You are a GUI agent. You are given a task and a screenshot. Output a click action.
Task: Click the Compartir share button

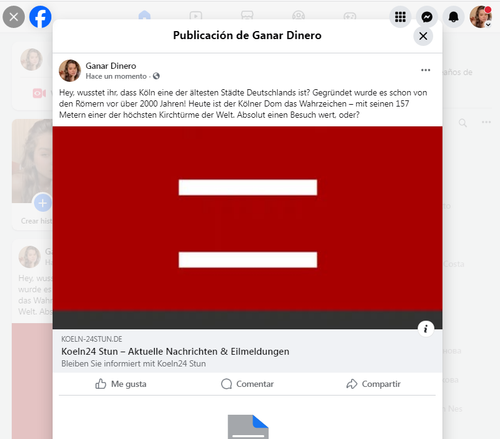point(373,384)
